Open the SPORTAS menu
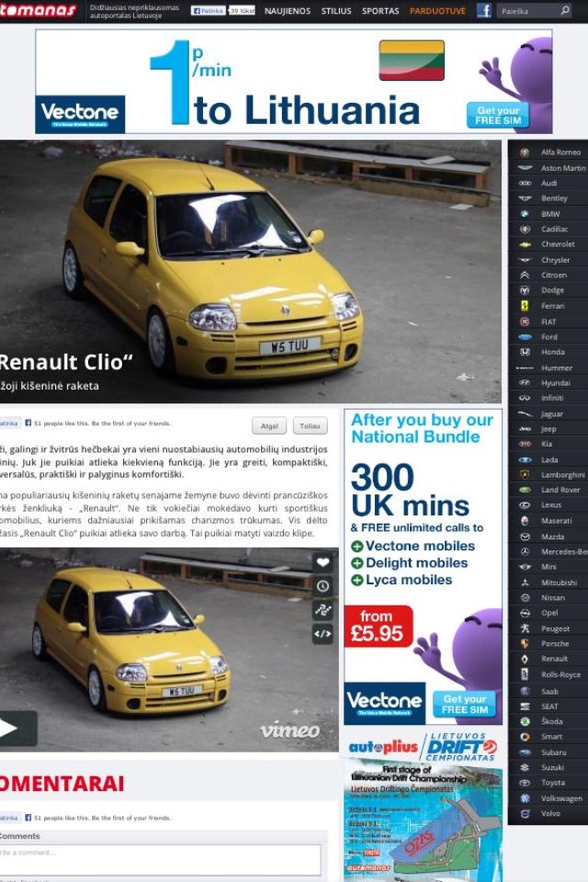The width and height of the screenshot is (588, 882). pos(380,11)
